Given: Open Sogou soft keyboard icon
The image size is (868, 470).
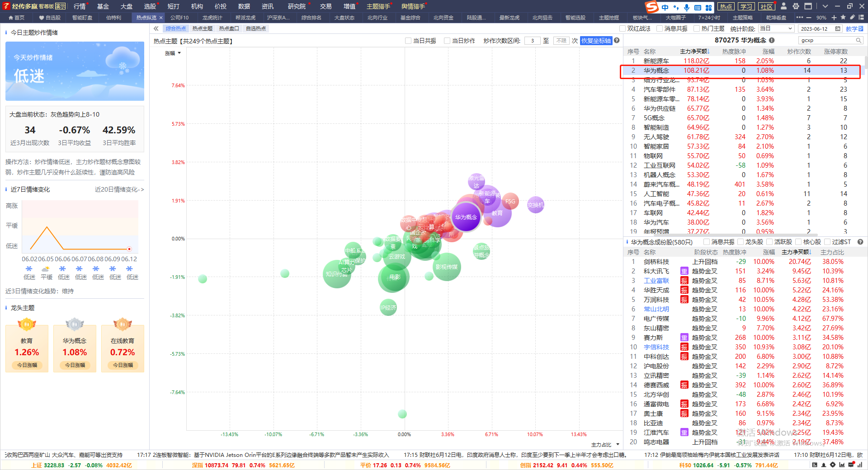Looking at the screenshot, I should point(698,7).
